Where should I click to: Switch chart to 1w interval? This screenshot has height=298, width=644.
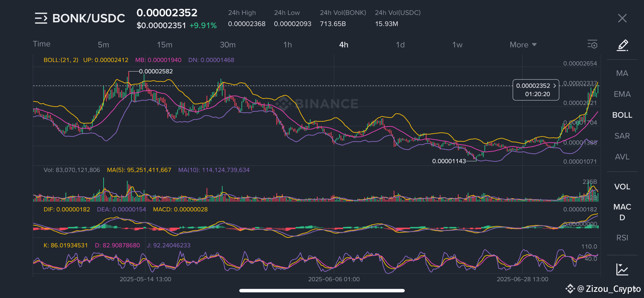[457, 45]
